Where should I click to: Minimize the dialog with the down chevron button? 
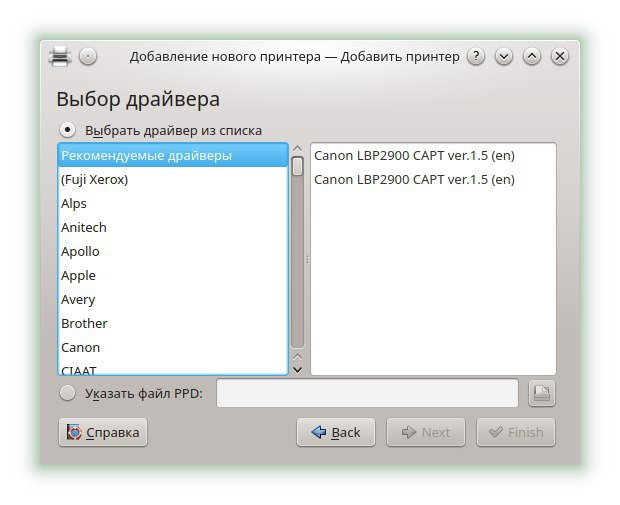point(504,57)
